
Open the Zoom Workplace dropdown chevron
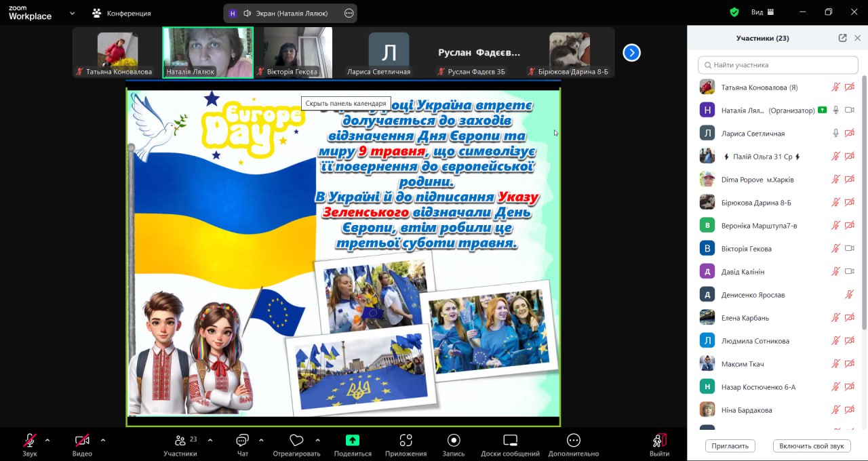(x=73, y=12)
